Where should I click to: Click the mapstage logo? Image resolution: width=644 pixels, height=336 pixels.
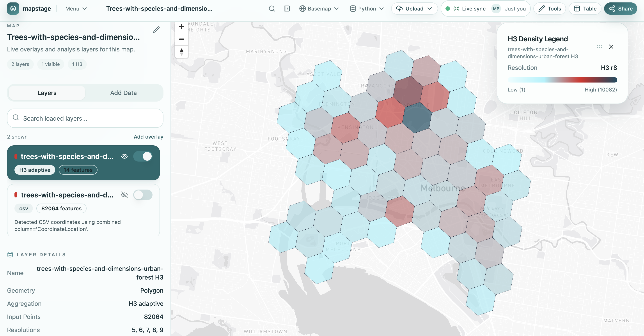[13, 8]
